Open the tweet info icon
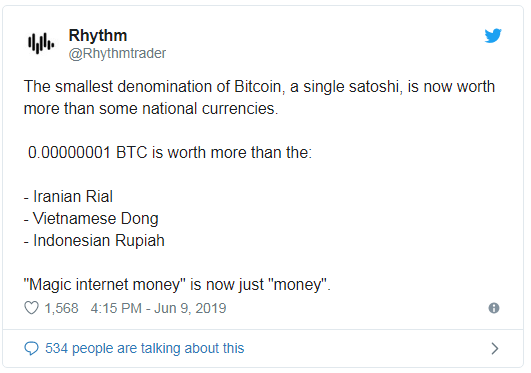 pos(494,308)
